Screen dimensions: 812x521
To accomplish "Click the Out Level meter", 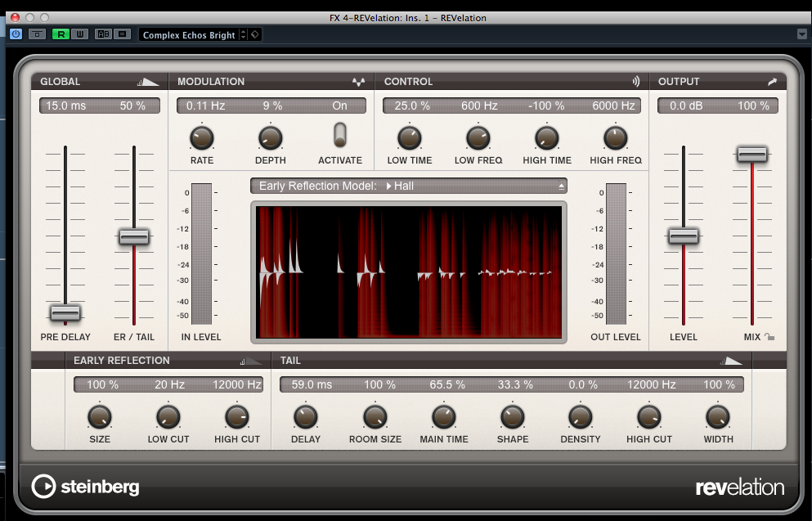I will point(616,254).
